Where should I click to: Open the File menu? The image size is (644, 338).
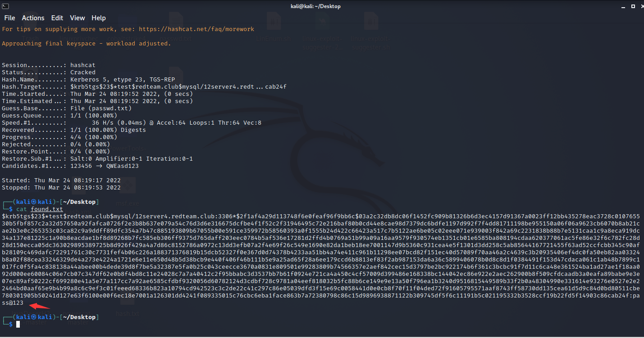pos(9,18)
